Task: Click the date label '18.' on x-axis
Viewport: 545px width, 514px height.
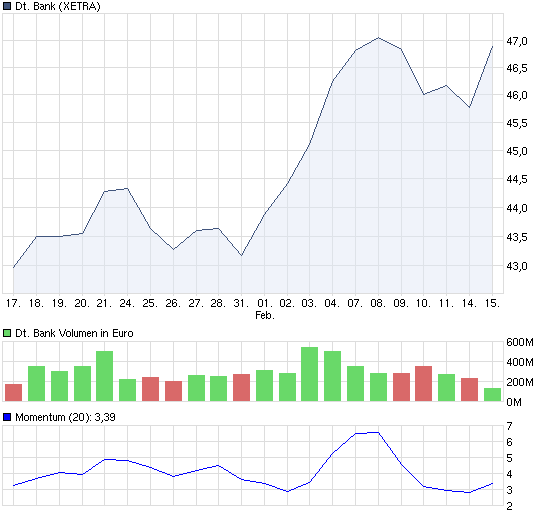Action: click(36, 303)
